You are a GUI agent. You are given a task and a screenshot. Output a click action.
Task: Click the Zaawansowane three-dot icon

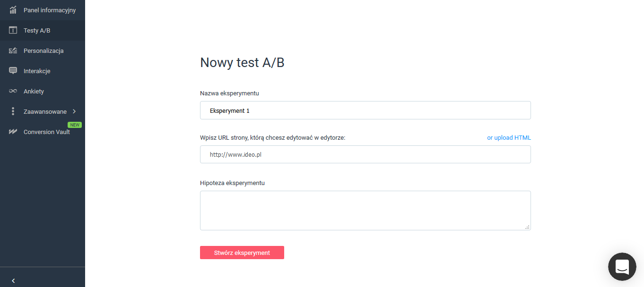point(13,111)
